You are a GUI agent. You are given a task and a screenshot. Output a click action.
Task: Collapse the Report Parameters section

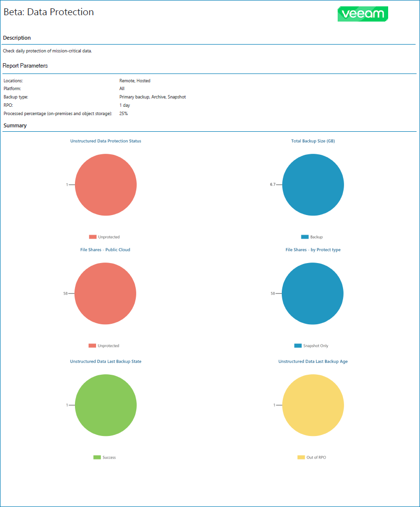point(25,65)
